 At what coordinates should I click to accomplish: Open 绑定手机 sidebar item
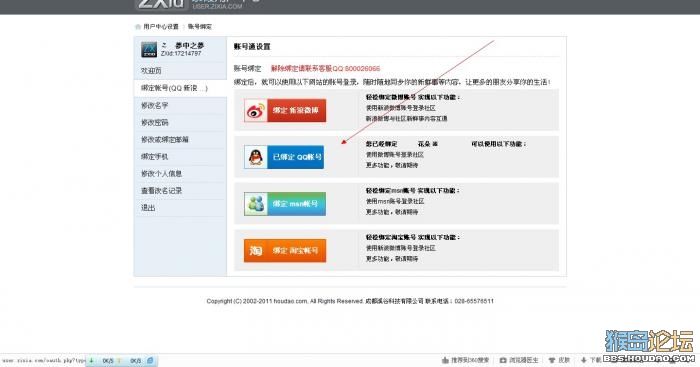point(154,157)
